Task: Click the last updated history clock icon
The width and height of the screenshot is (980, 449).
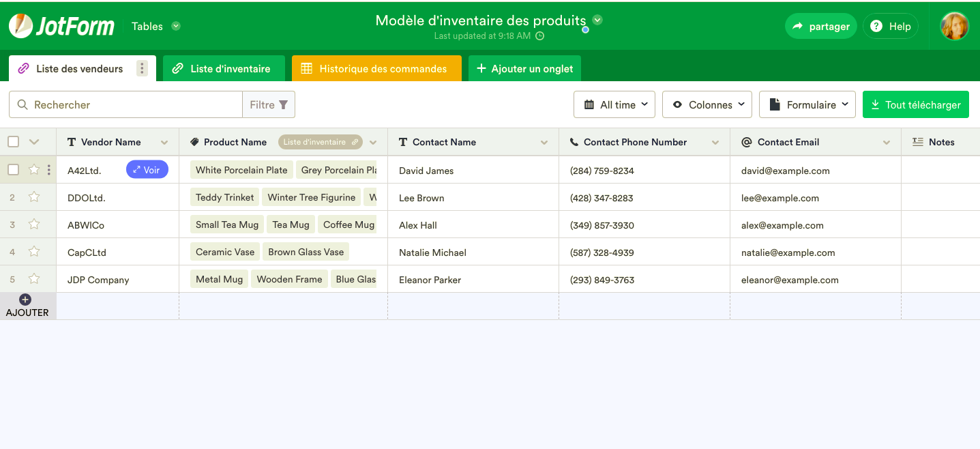Action: (x=539, y=36)
